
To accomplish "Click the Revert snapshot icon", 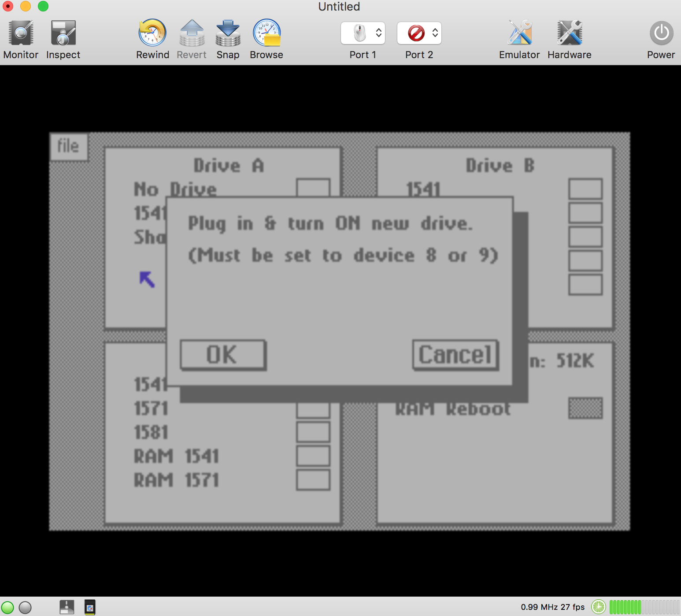I will [192, 33].
